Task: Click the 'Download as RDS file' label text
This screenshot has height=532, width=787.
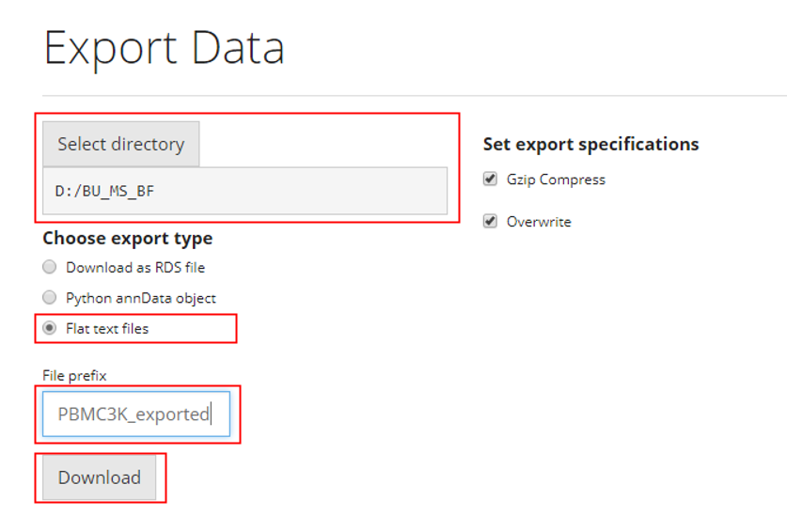Action: coord(135,267)
